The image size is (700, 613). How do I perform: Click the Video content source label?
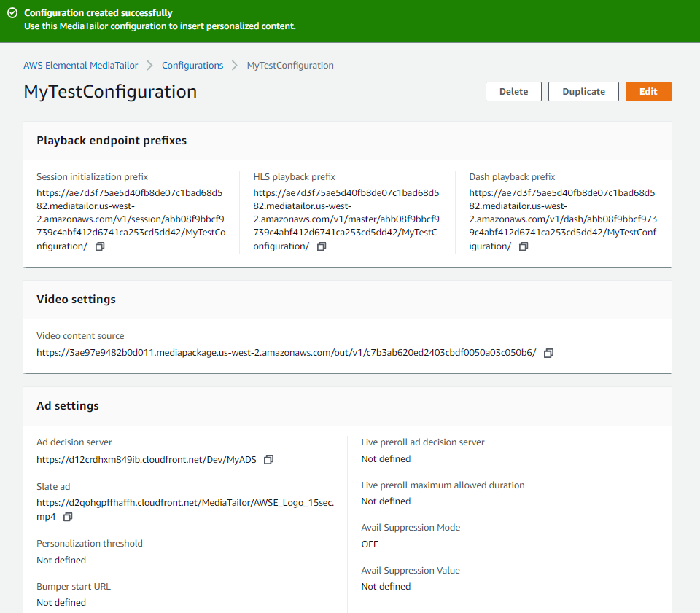point(80,335)
